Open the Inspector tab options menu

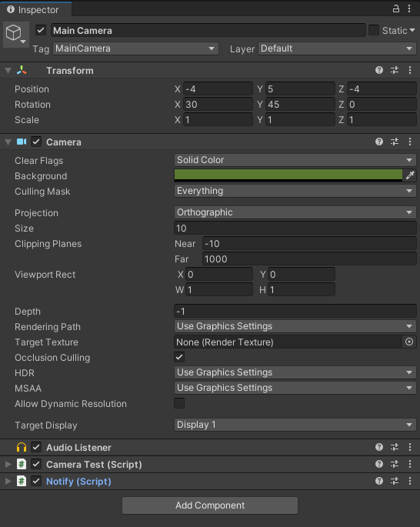tap(409, 8)
